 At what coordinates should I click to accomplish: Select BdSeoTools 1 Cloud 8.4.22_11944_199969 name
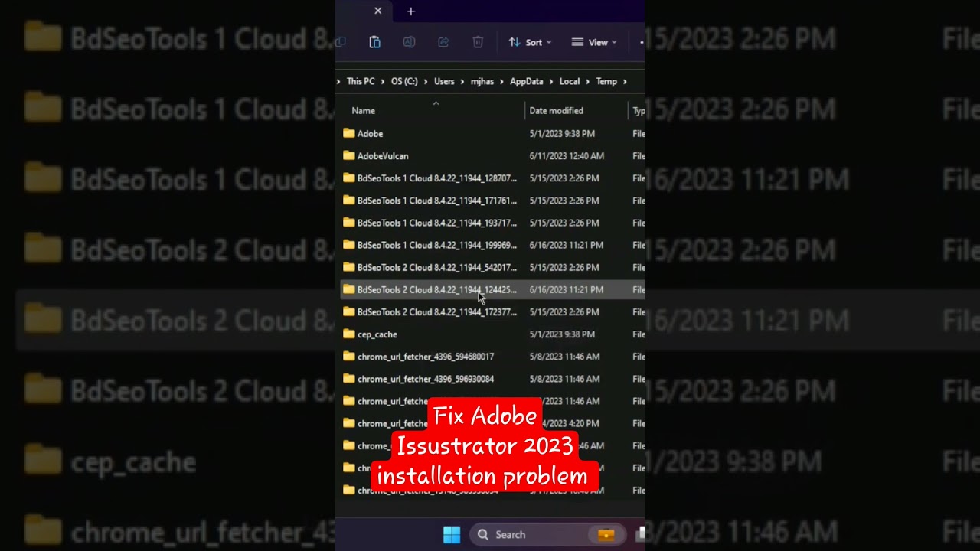click(437, 245)
